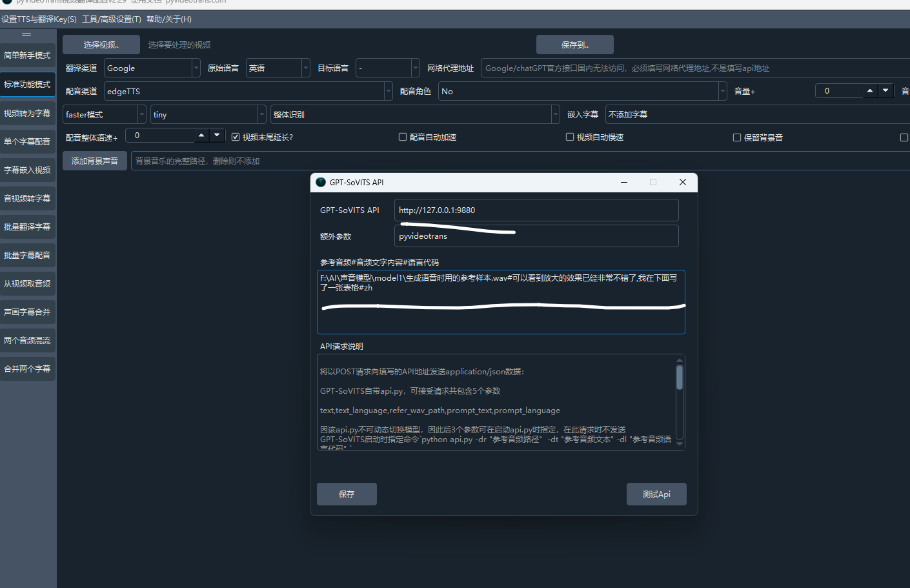The height and width of the screenshot is (588, 910).
Task: Click the 参考音频 text area
Action: [x=501, y=302]
